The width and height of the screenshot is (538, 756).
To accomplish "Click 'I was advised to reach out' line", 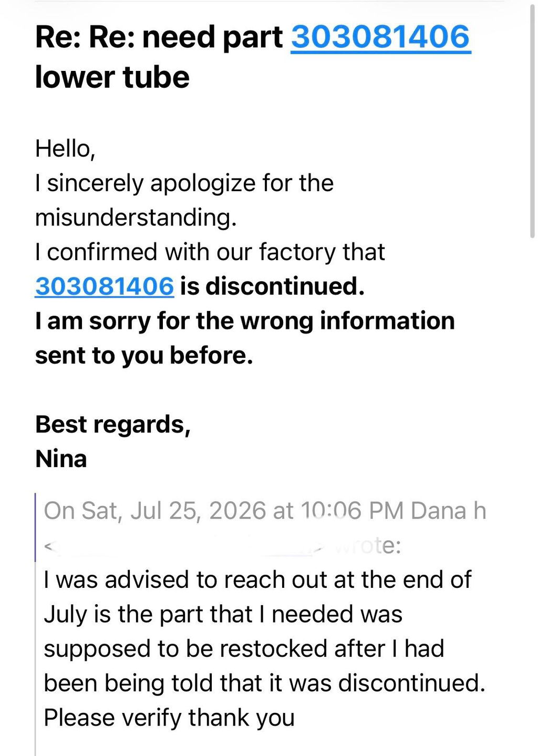I will point(257,580).
